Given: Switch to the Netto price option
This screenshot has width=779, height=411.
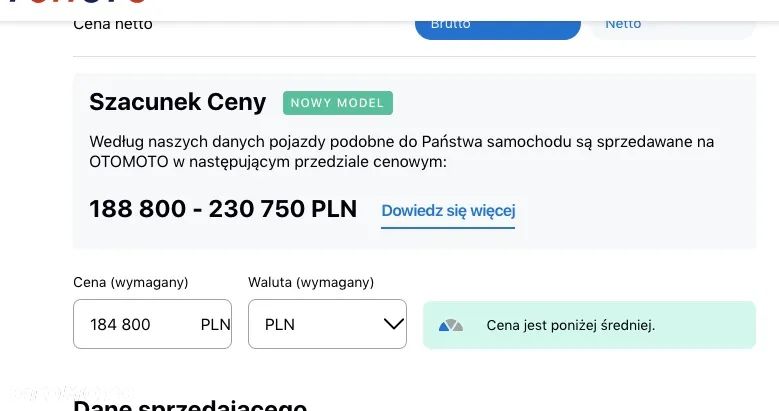Looking at the screenshot, I should coord(671,25).
